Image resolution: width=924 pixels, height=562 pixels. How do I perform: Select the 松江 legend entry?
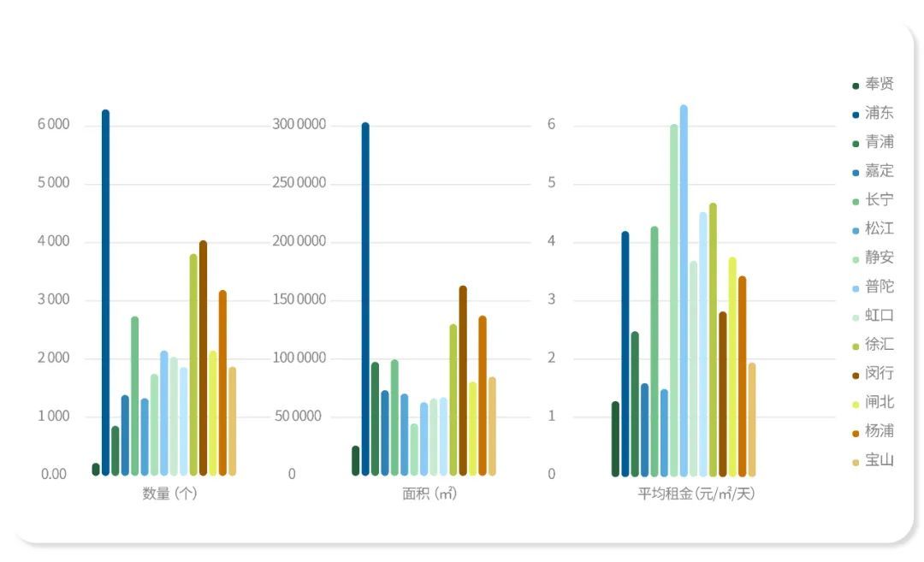click(x=873, y=228)
